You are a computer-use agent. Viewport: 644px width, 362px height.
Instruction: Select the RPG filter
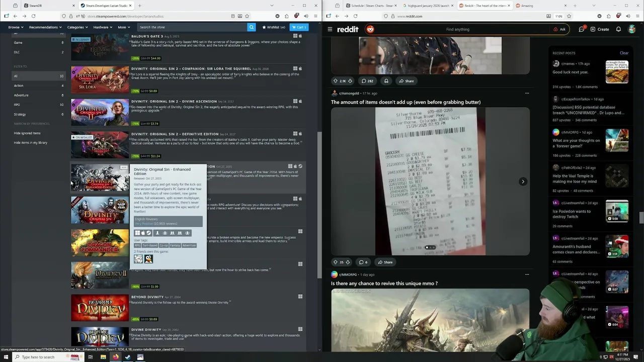(39, 105)
